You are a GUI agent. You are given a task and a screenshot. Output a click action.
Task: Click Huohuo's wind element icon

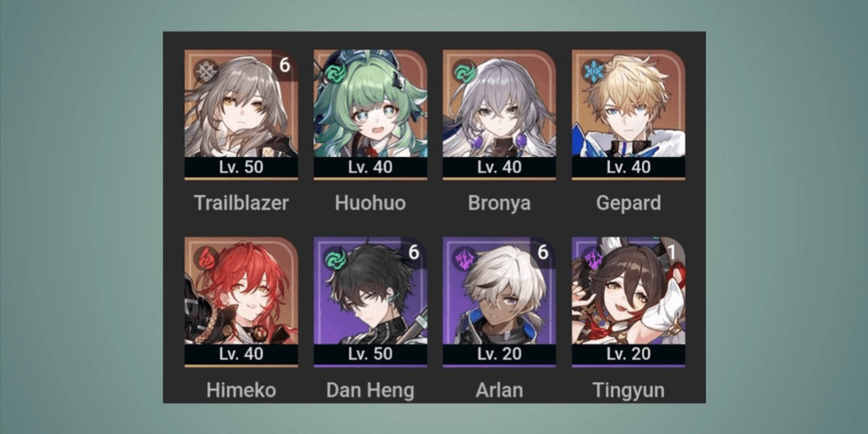pyautogui.click(x=334, y=72)
